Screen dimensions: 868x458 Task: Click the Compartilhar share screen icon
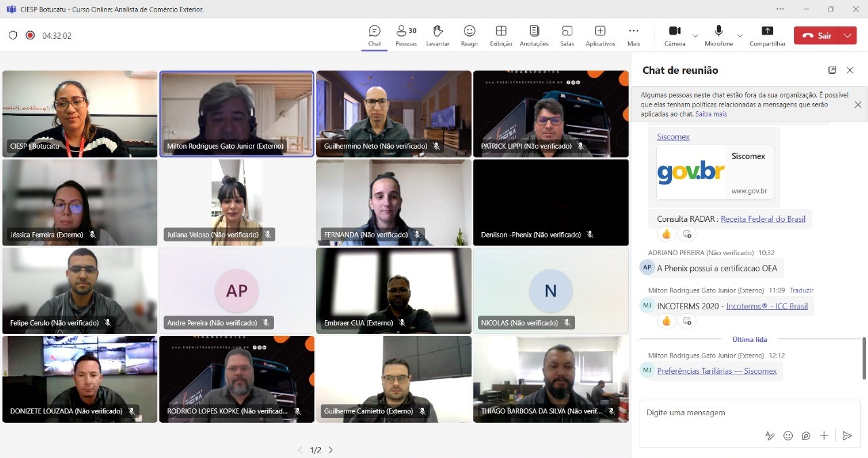click(767, 35)
